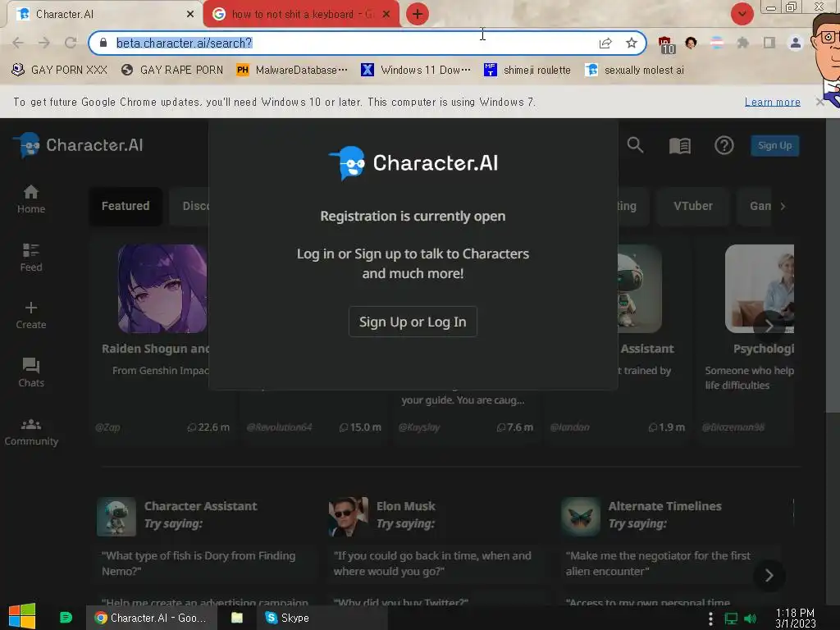Open a new tab with the plus button
This screenshot has height=630, width=840.
(418, 14)
